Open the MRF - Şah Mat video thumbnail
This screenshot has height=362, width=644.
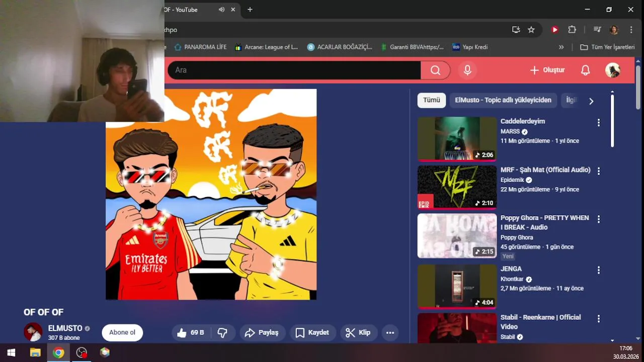[x=457, y=188]
